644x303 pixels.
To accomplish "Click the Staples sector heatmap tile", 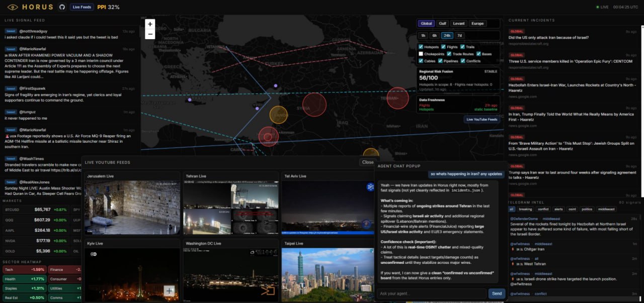I will tap(24, 288).
